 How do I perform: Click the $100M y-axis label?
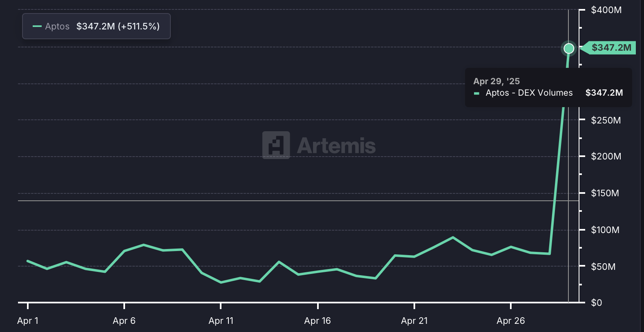click(x=605, y=230)
